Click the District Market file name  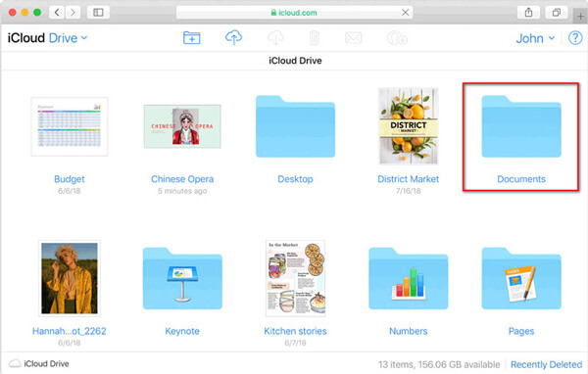click(x=409, y=179)
